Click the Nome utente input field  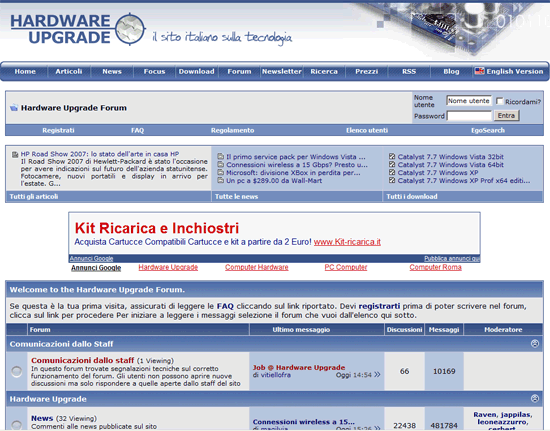point(469,101)
